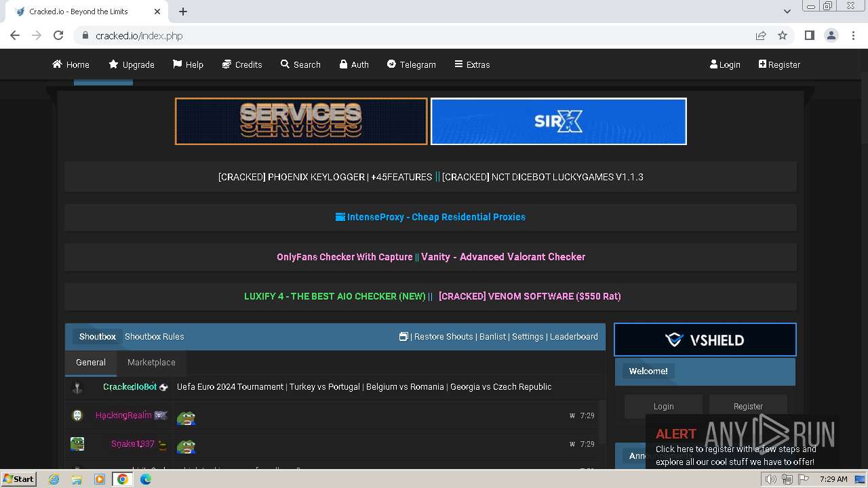Launch Internet Explorer from taskbar
This screenshot has height=488, width=868.
tap(54, 479)
